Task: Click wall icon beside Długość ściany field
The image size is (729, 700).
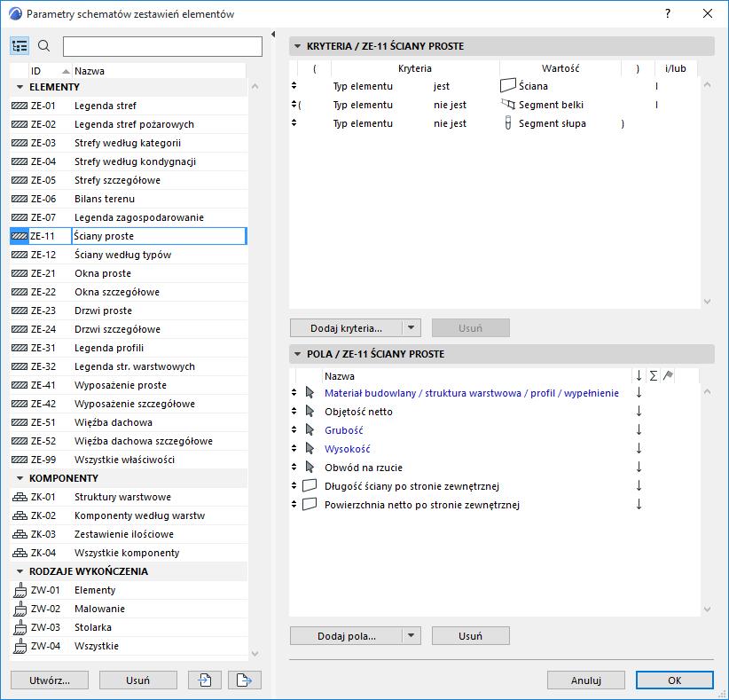Action: click(310, 485)
